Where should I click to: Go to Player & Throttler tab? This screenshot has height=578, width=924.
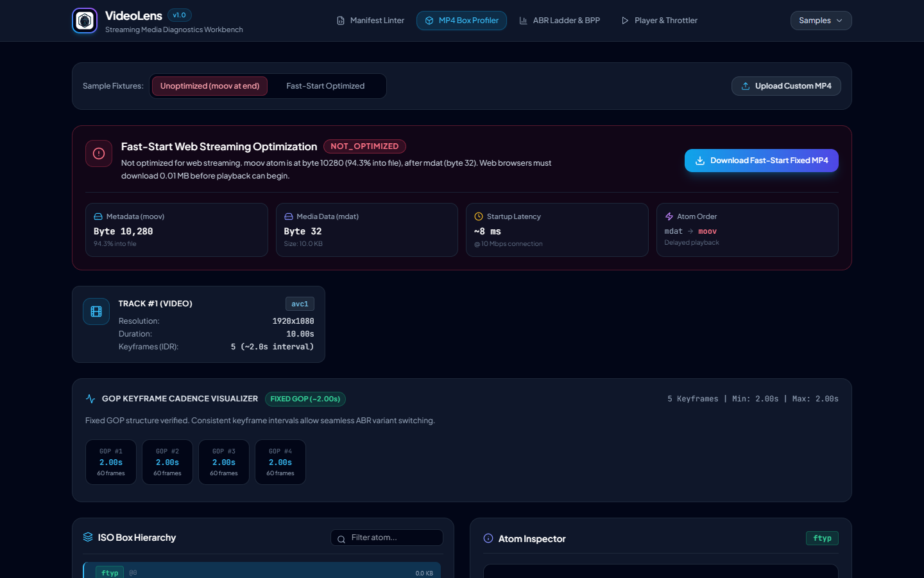(659, 21)
